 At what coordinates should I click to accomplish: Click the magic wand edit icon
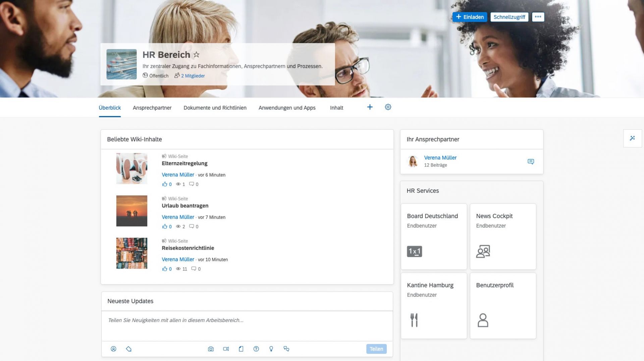click(632, 138)
